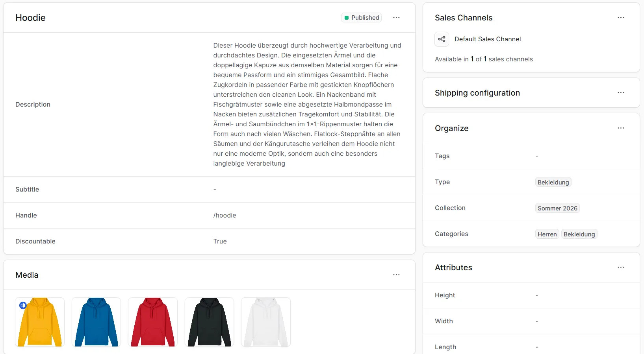This screenshot has height=354, width=644.
Task: Open the Organize options menu
Action: 621,128
